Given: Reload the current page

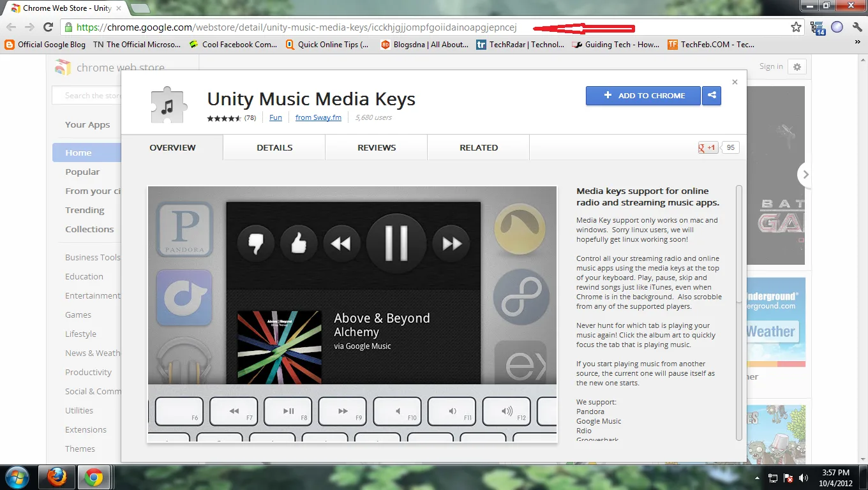Looking at the screenshot, I should click(49, 27).
